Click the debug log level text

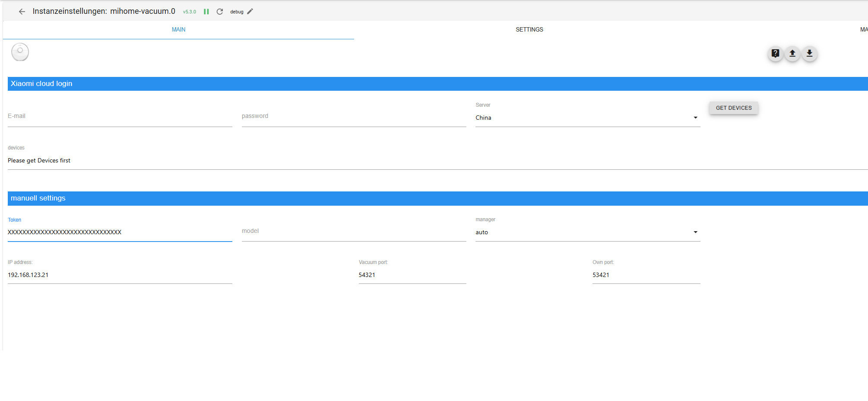[237, 12]
